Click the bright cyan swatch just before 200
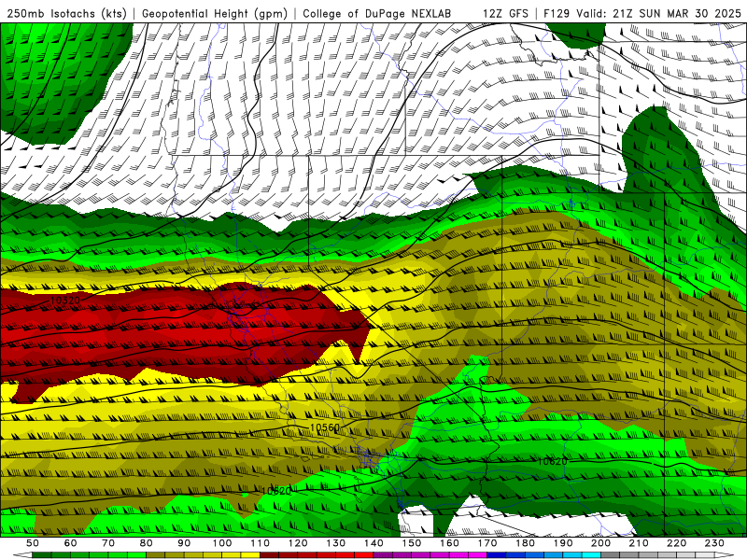The height and width of the screenshot is (560, 747). (x=591, y=555)
